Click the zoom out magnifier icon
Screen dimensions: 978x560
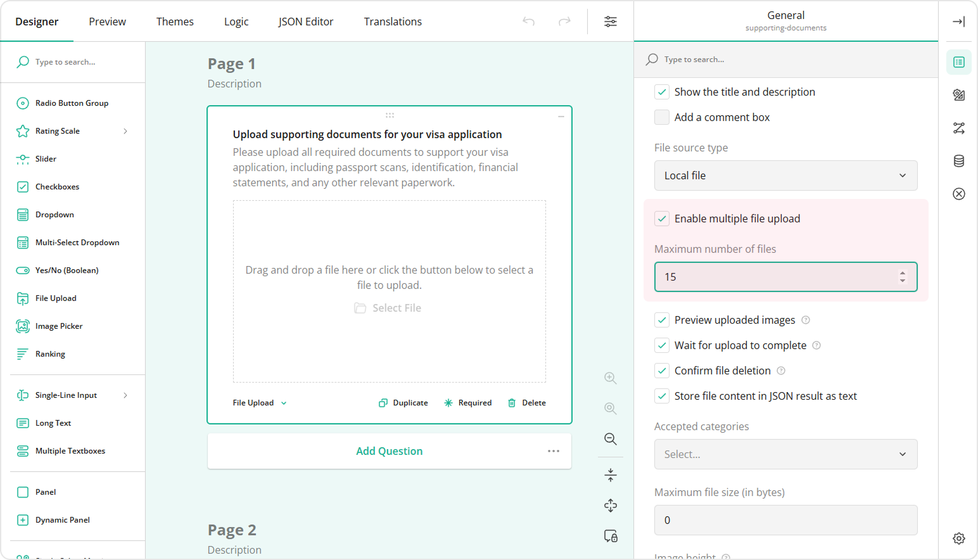click(610, 438)
